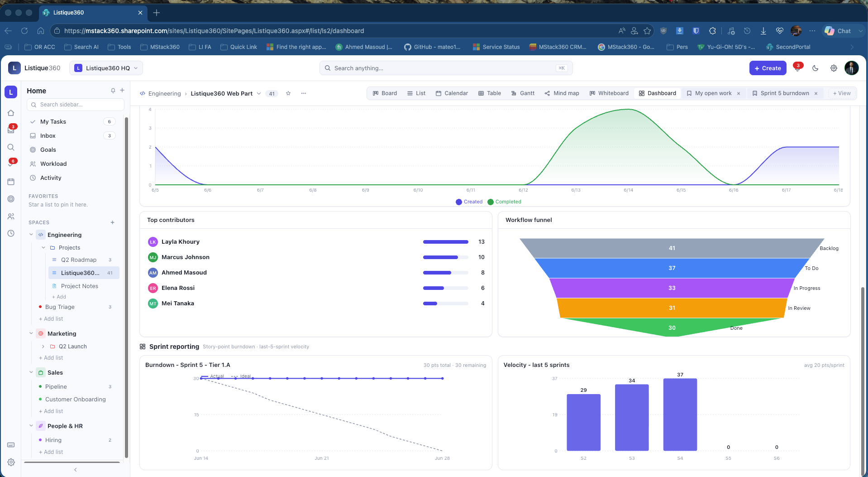This screenshot has height=477, width=868.
Task: Switch to the Board view tab
Action: pyautogui.click(x=385, y=93)
